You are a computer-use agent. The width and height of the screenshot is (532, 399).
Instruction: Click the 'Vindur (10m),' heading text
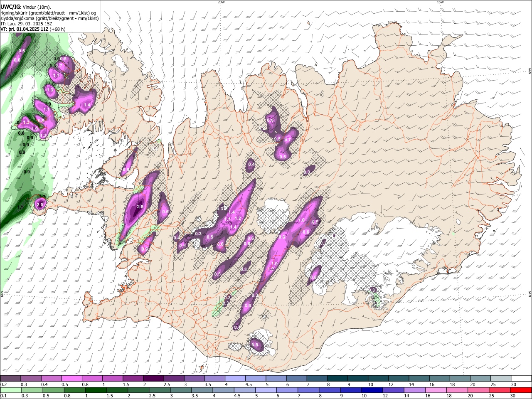tap(37, 7)
